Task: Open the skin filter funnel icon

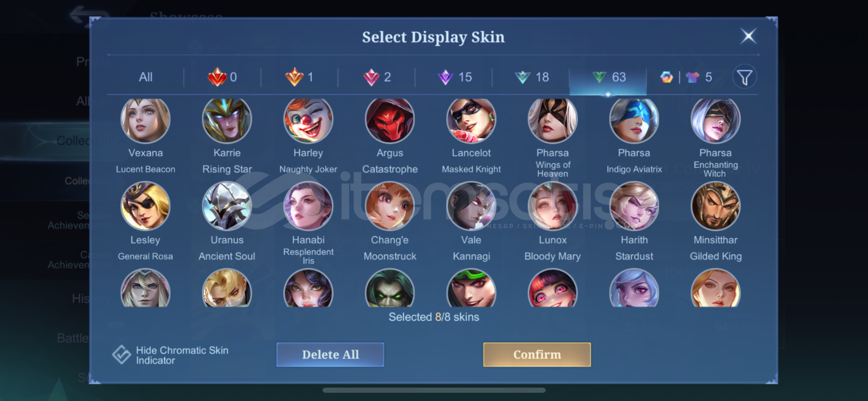Action: pyautogui.click(x=744, y=77)
